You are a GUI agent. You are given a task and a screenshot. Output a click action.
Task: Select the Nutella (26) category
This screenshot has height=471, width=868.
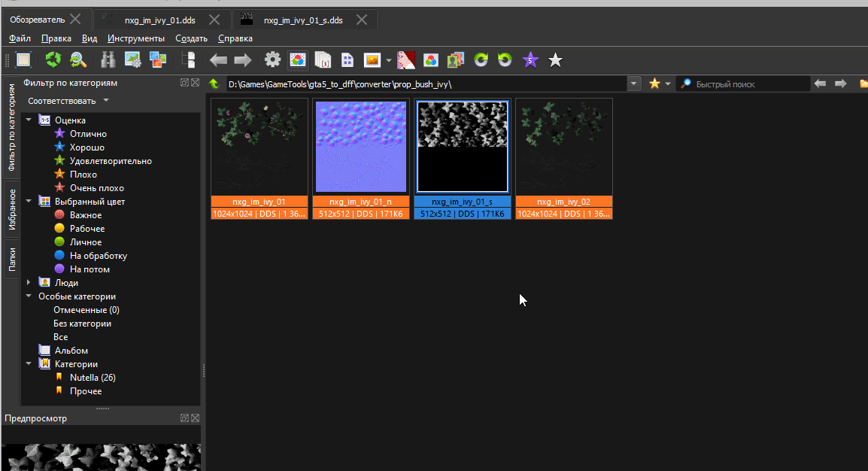point(93,378)
